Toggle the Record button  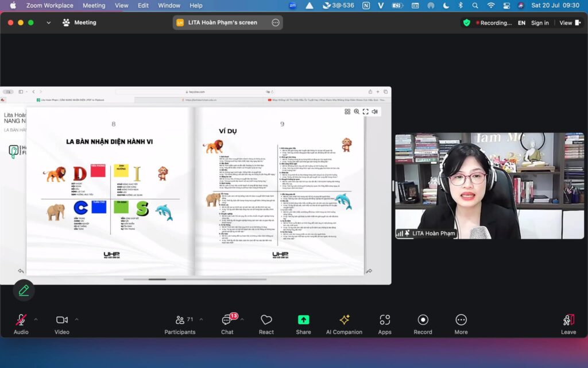(x=423, y=320)
